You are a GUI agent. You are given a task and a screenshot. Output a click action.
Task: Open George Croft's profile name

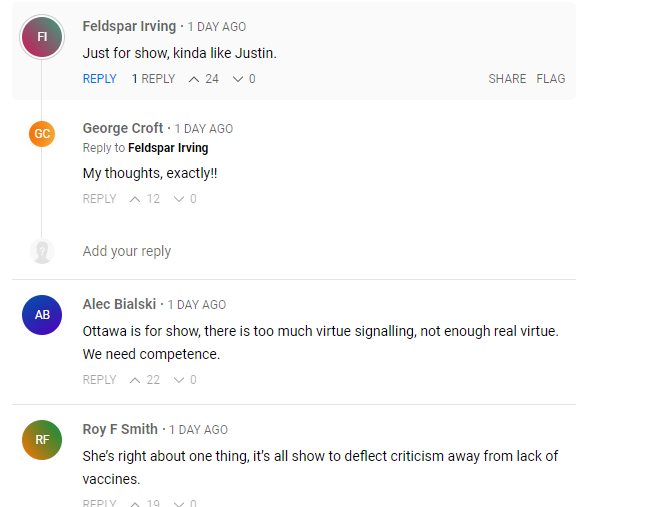123,128
